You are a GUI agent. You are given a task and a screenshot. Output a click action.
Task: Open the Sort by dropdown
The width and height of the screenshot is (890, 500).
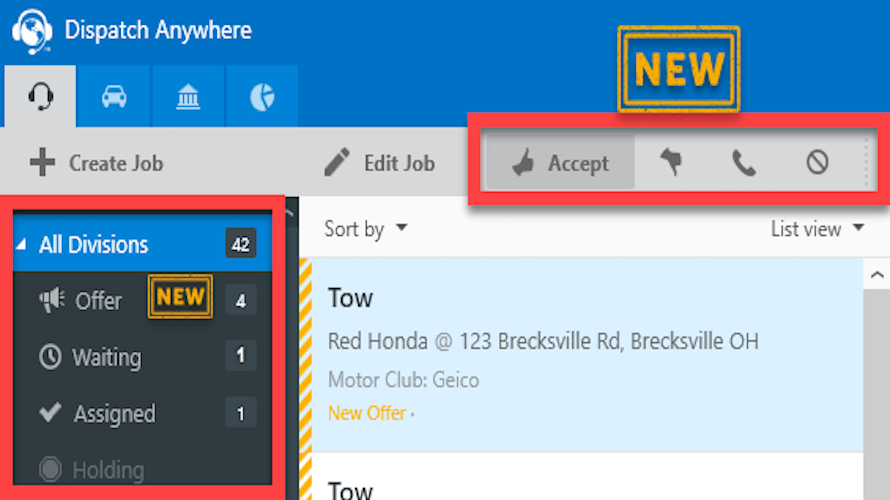coord(366,229)
